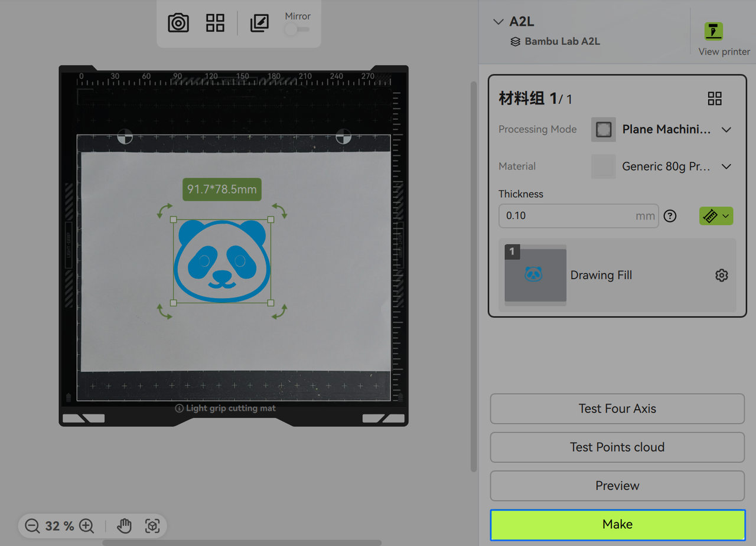The width and height of the screenshot is (756, 546).
Task: Click the horizontal canvas scrollbar
Action: coord(242,542)
